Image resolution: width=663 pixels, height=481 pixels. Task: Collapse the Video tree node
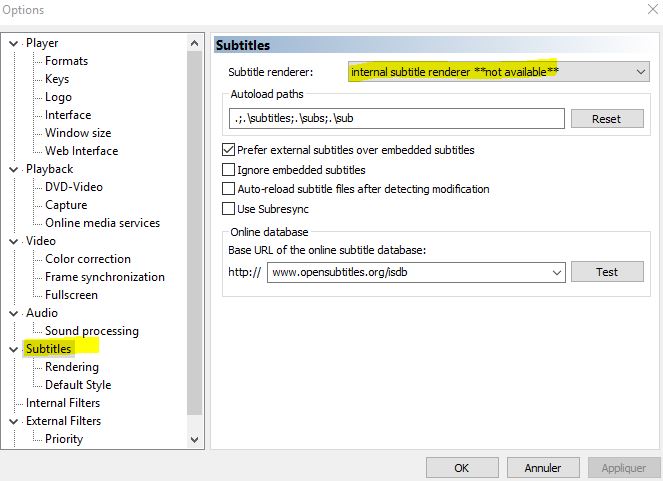coord(14,241)
